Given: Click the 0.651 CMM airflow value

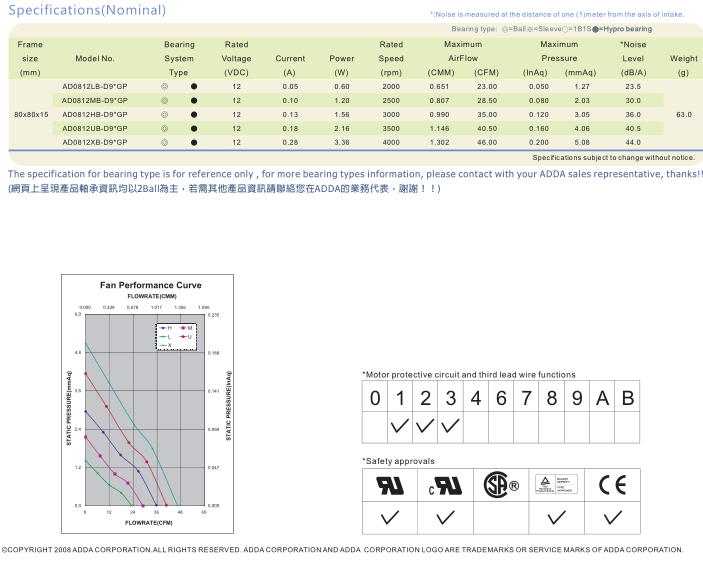Looking at the screenshot, I should tap(439, 87).
